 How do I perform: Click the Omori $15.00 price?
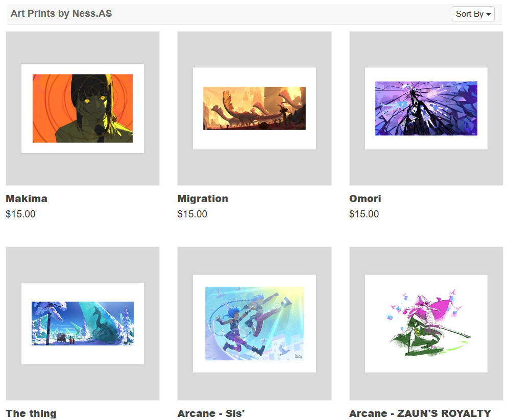click(x=364, y=214)
